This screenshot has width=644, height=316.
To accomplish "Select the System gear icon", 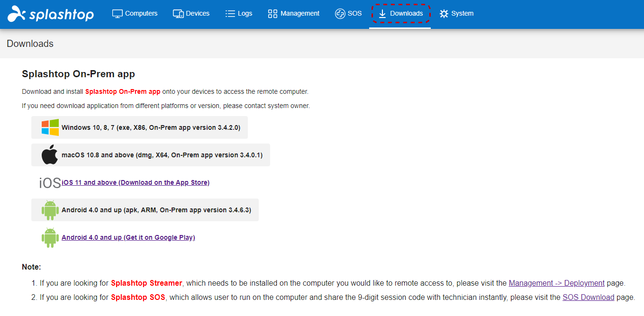I will coord(444,13).
